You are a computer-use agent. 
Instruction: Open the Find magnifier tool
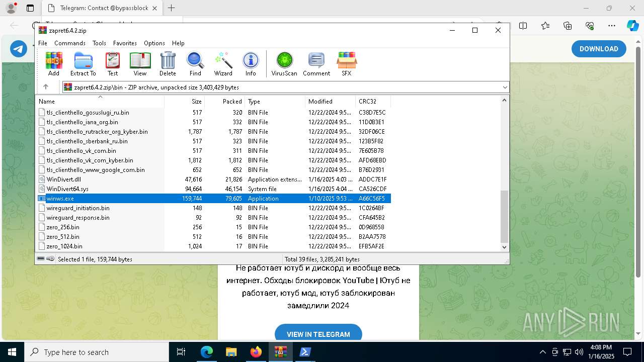(195, 64)
